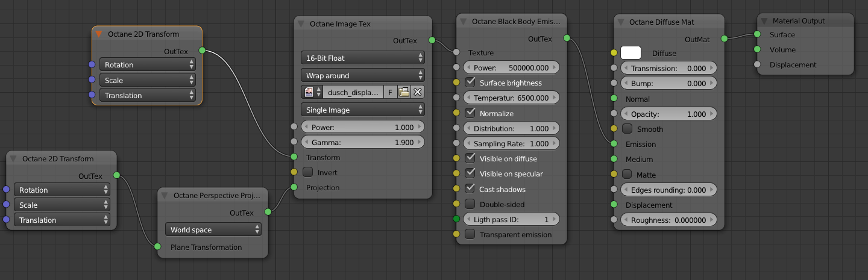Open the Wrap around border mode dropdown
The image size is (868, 280).
pos(362,75)
